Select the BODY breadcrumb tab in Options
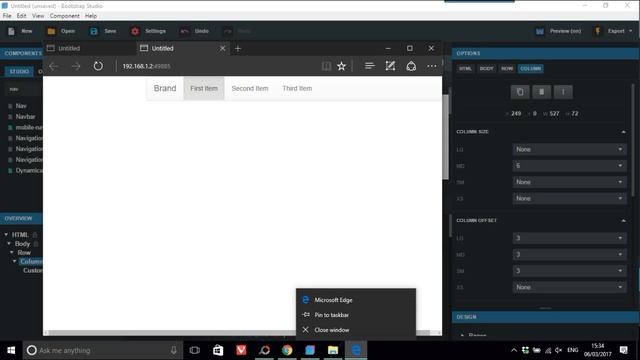 [487, 69]
